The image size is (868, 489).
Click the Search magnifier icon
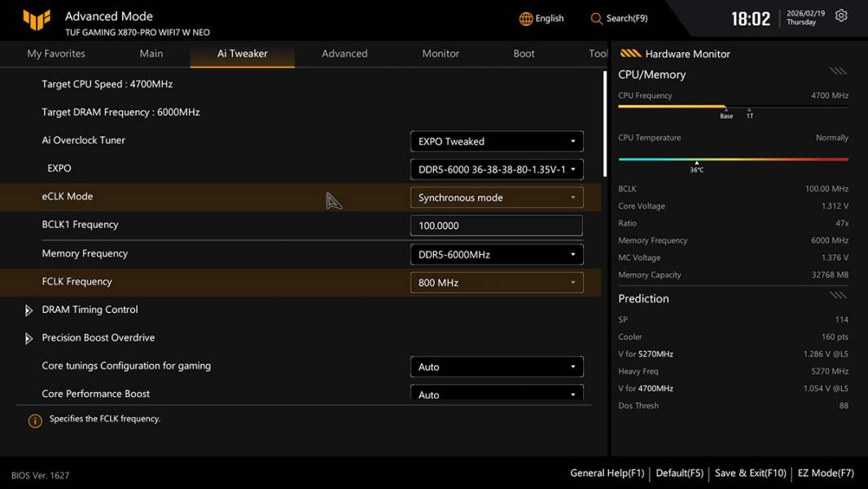coord(597,19)
